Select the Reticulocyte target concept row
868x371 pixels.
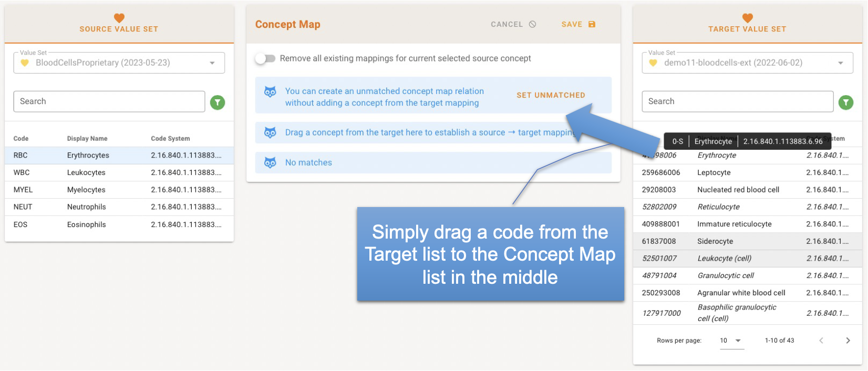pos(747,207)
